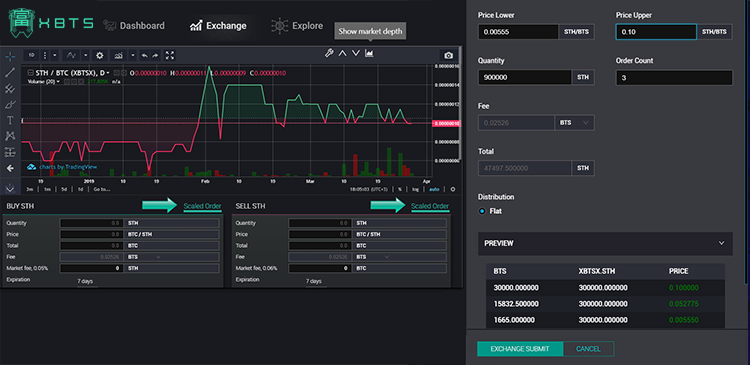This screenshot has width=750, height=365.
Task: Click Buy STH expiration 7 days
Action: [85, 281]
